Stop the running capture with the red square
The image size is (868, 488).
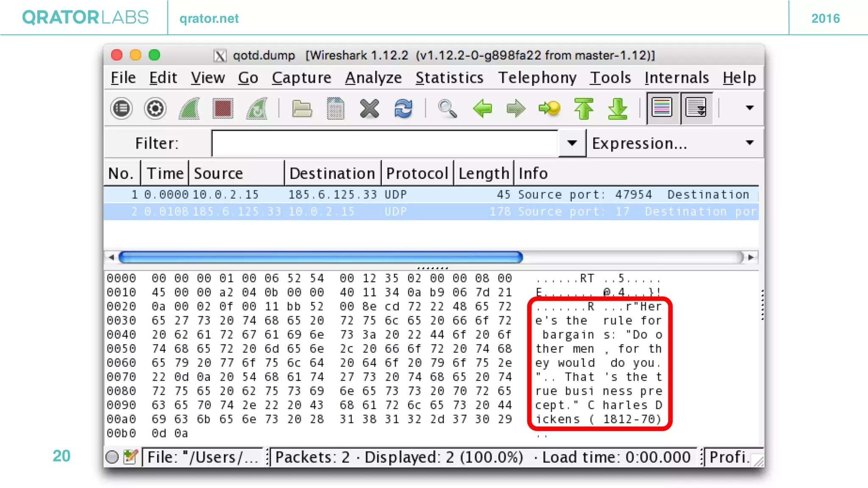pyautogui.click(x=223, y=108)
